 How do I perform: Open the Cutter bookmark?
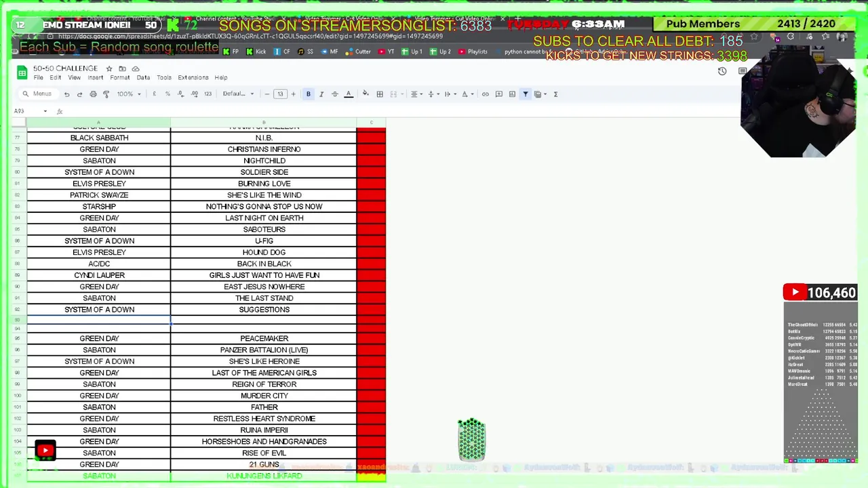[x=358, y=52]
